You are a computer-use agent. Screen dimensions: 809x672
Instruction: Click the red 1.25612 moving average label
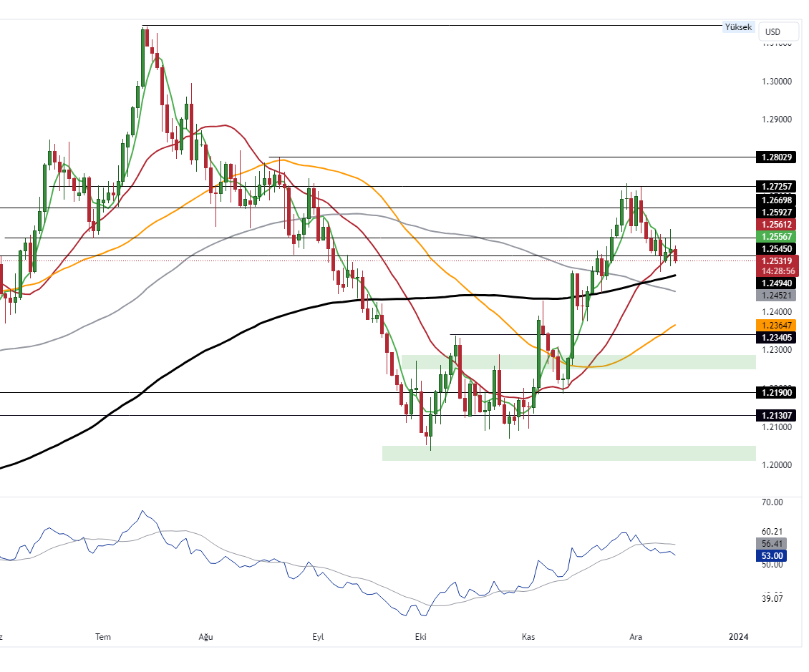777,225
